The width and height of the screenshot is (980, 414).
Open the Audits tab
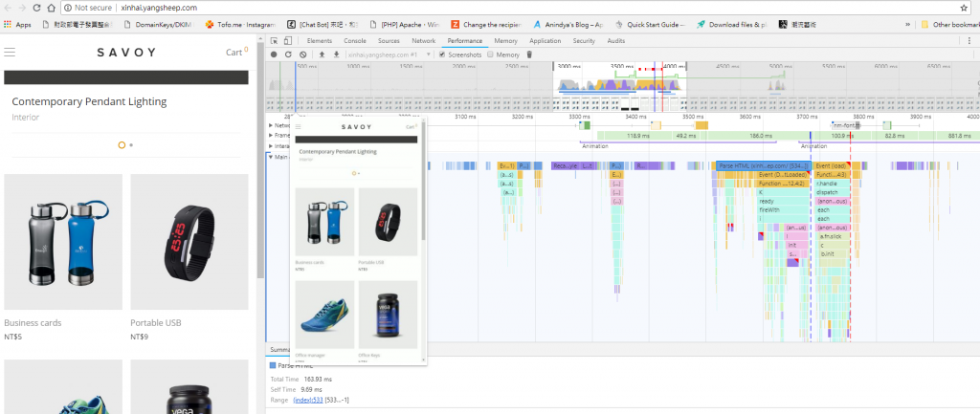coord(615,40)
